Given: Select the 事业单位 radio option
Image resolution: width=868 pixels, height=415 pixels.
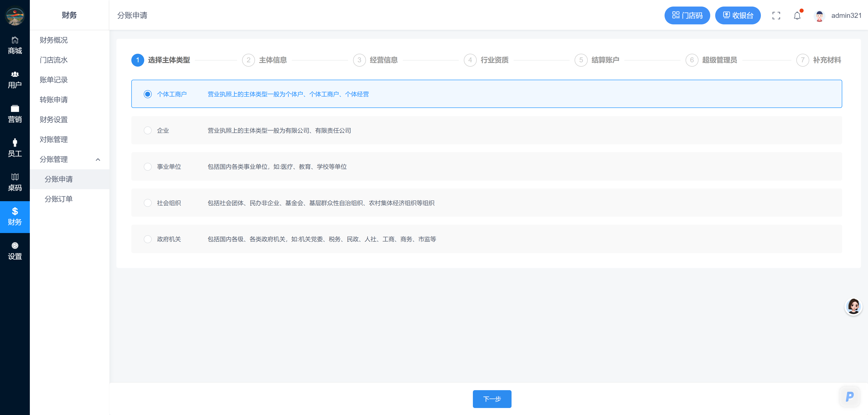Looking at the screenshot, I should [148, 167].
